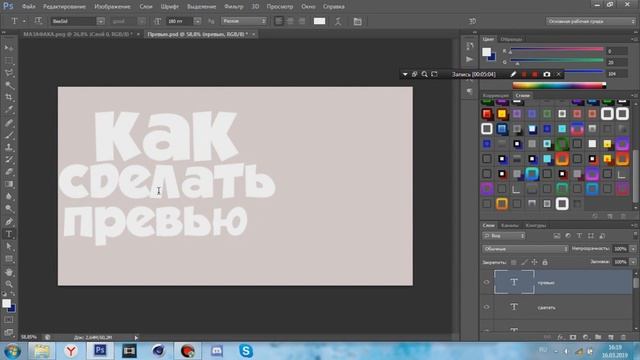Image resolution: width=640 pixels, height=360 pixels.
Task: Add a layer mask via bottom icon
Action: coord(573,337)
